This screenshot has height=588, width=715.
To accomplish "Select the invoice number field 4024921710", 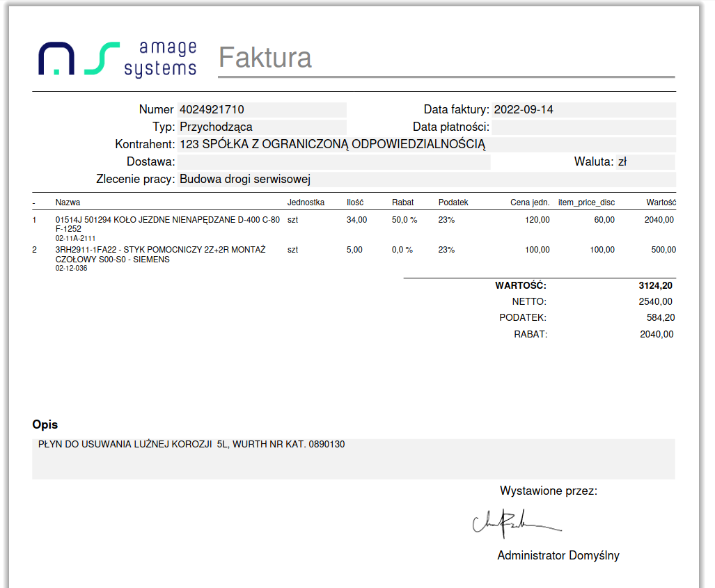I will point(262,110).
